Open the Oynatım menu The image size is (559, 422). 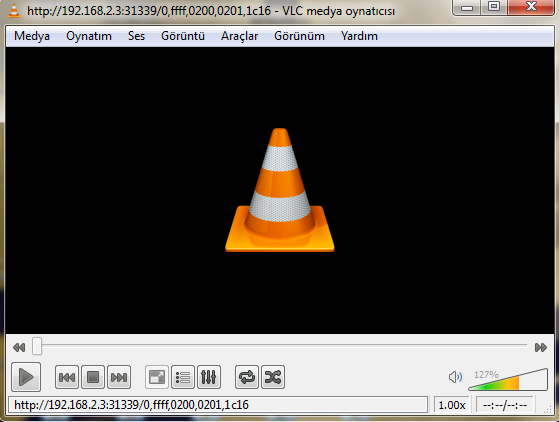pyautogui.click(x=89, y=36)
